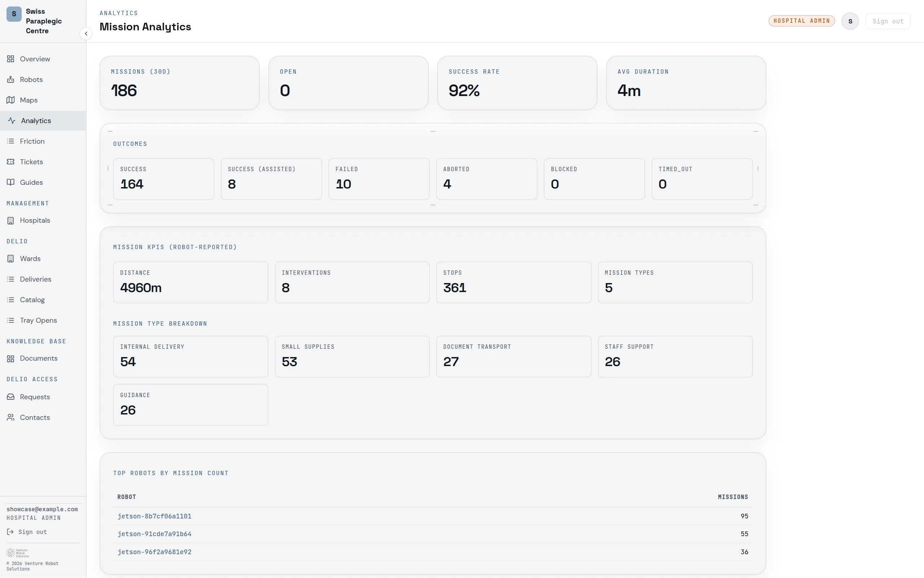The height and width of the screenshot is (578, 924).
Task: Click the Sign out button in header
Action: [888, 21]
